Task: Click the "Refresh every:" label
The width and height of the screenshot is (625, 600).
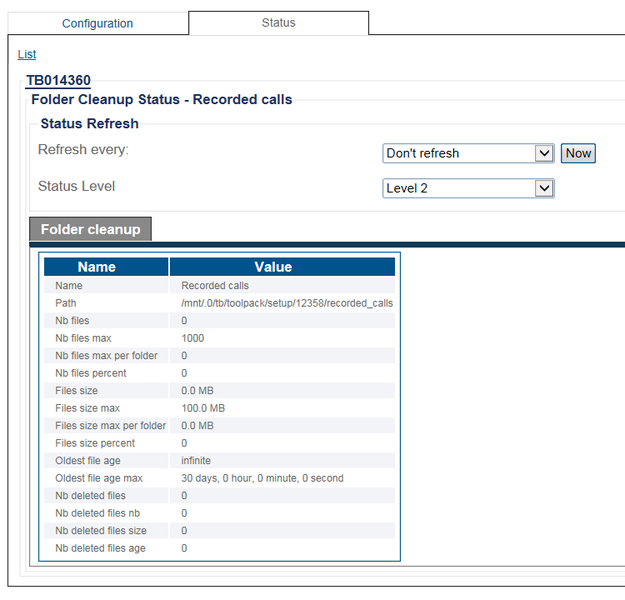Action: tap(83, 150)
